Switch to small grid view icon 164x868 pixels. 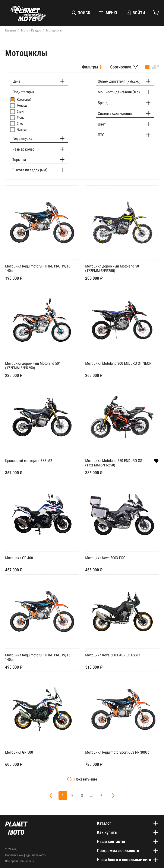coord(155,67)
